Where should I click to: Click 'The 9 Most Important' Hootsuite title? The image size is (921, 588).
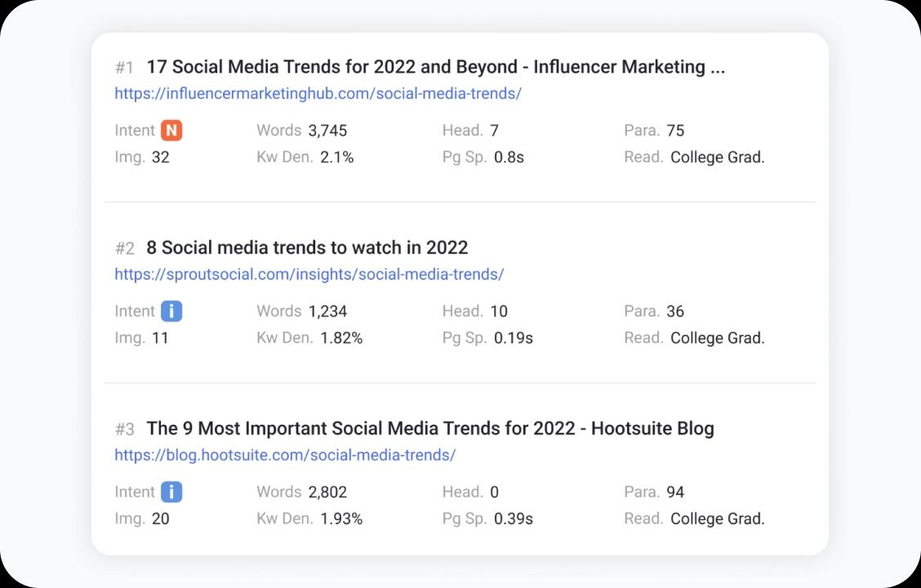[429, 428]
